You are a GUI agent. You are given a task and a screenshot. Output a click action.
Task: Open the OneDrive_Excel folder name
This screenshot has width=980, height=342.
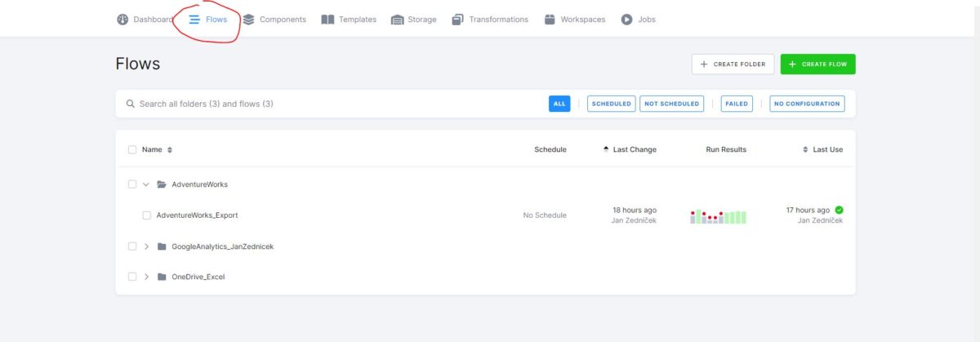coord(198,277)
